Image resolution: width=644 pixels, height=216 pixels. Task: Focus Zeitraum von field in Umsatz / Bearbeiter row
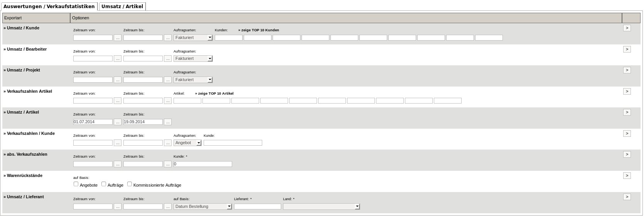coord(93,59)
